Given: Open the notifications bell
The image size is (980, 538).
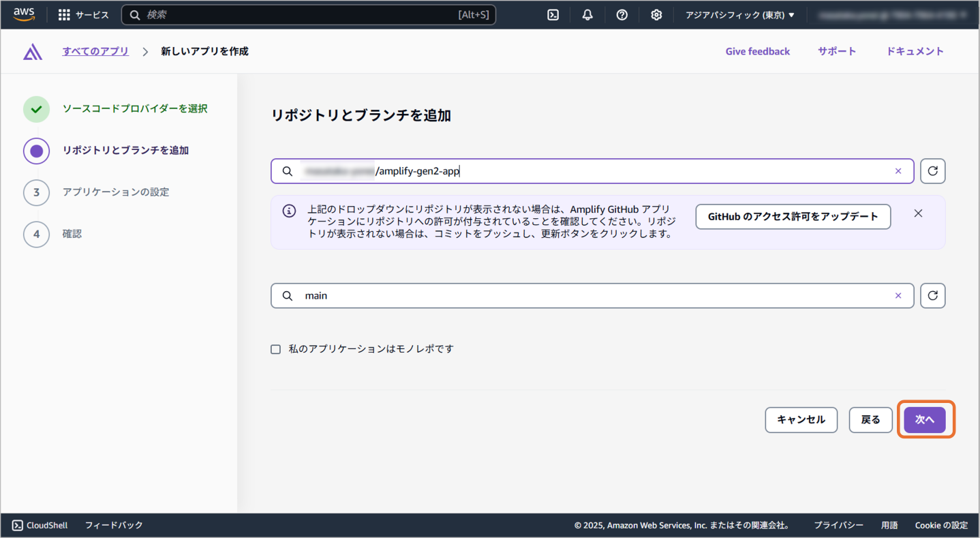Looking at the screenshot, I should tap(587, 15).
